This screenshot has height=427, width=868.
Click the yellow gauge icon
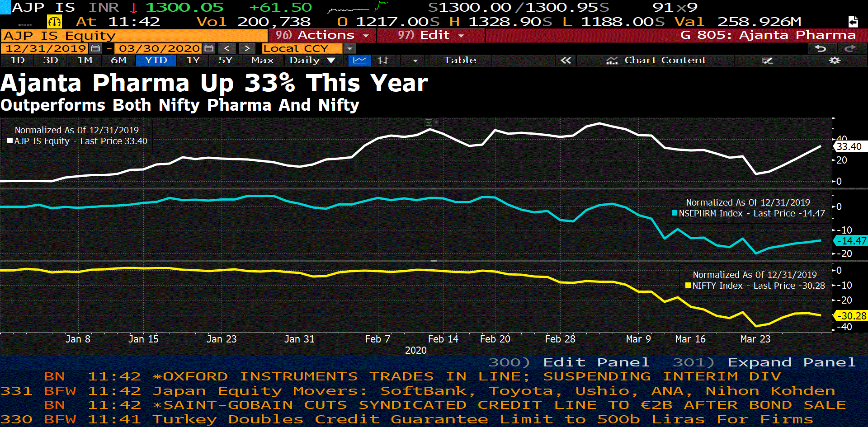click(54, 22)
